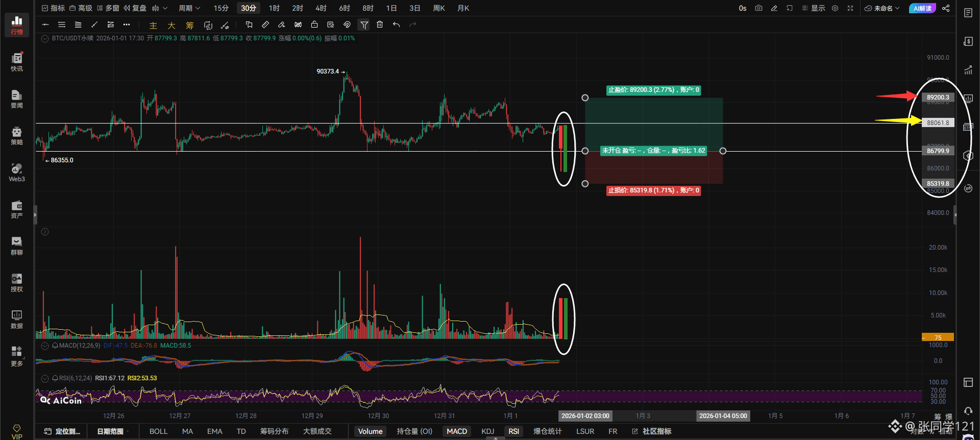This screenshot has height=440, width=980.
Task: Click the 定位到 locate button
Action: point(62,431)
